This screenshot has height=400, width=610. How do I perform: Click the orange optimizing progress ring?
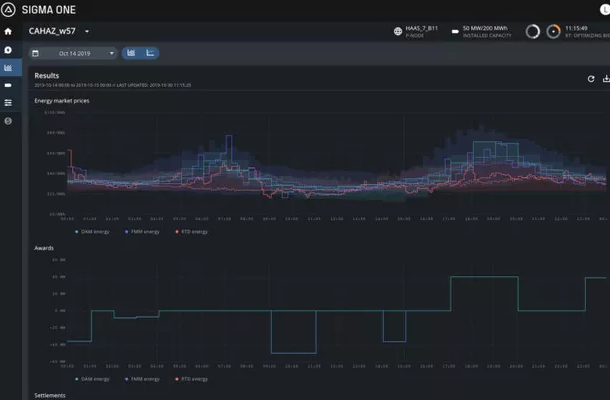[551, 32]
